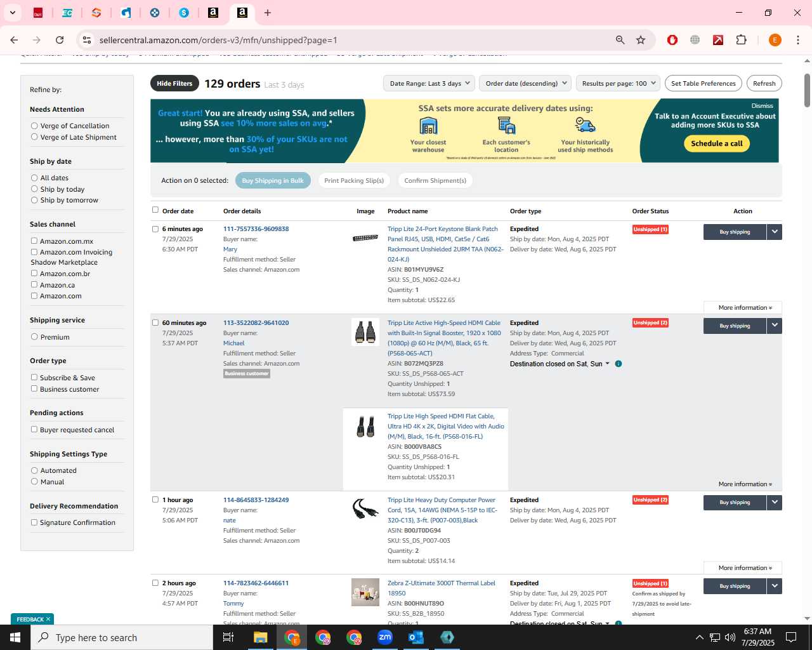Screen dimensions: 812x650
Task: Switch to the active Amazon browser tab
Action: point(242,13)
